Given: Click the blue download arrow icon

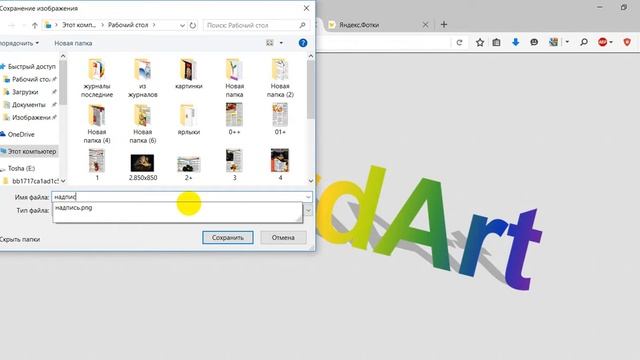Looking at the screenshot, I should click(x=516, y=42).
